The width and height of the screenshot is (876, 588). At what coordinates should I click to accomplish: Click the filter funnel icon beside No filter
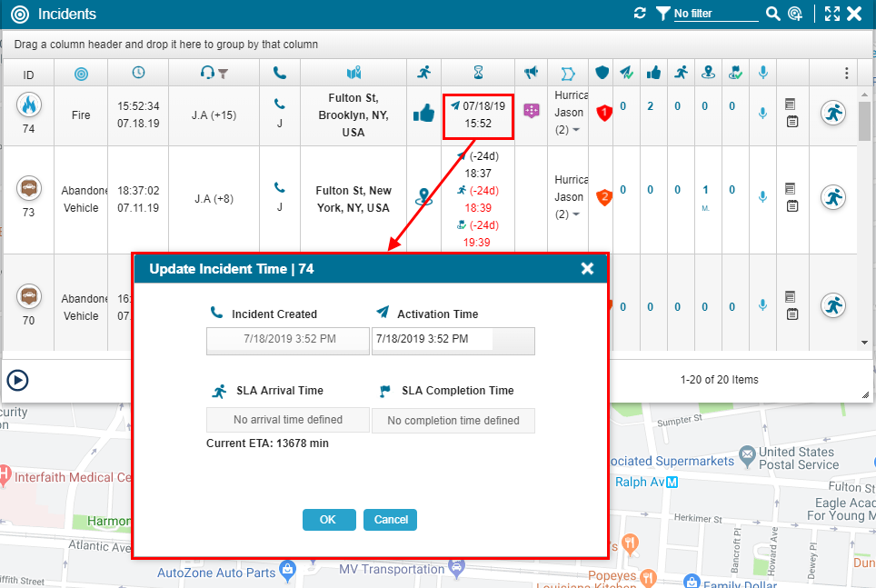662,14
